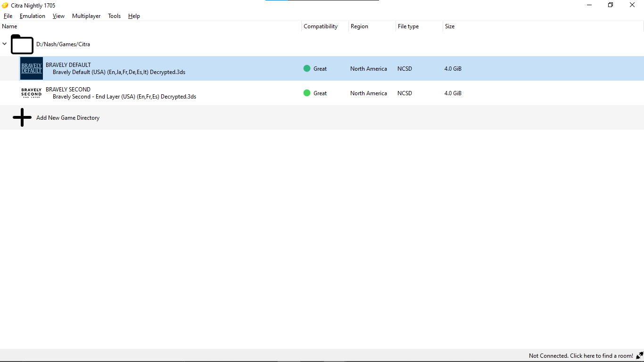
Task: Open the Tools menu
Action: coord(114,16)
